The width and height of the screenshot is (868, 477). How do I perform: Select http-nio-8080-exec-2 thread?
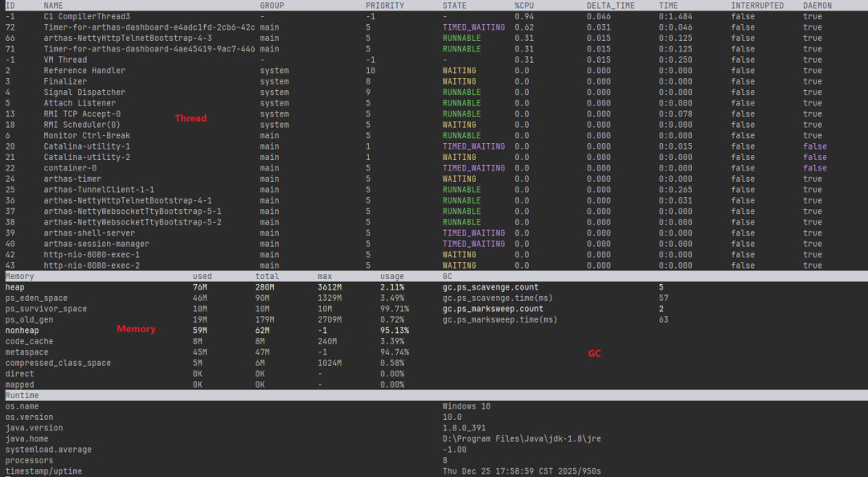(92, 265)
